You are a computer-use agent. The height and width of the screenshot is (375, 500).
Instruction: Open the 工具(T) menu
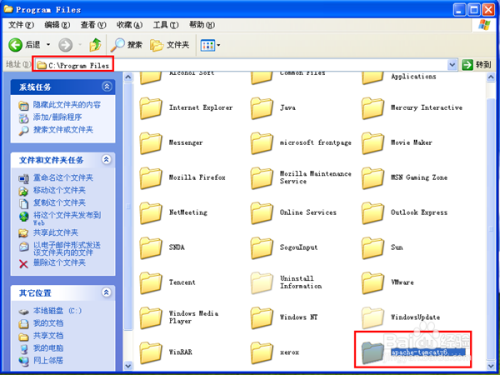point(166,25)
